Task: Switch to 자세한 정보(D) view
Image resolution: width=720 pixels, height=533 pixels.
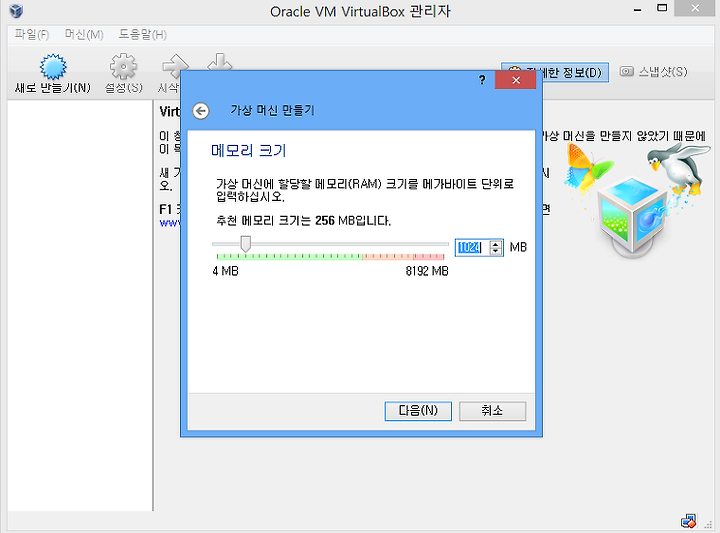Action: (x=555, y=73)
